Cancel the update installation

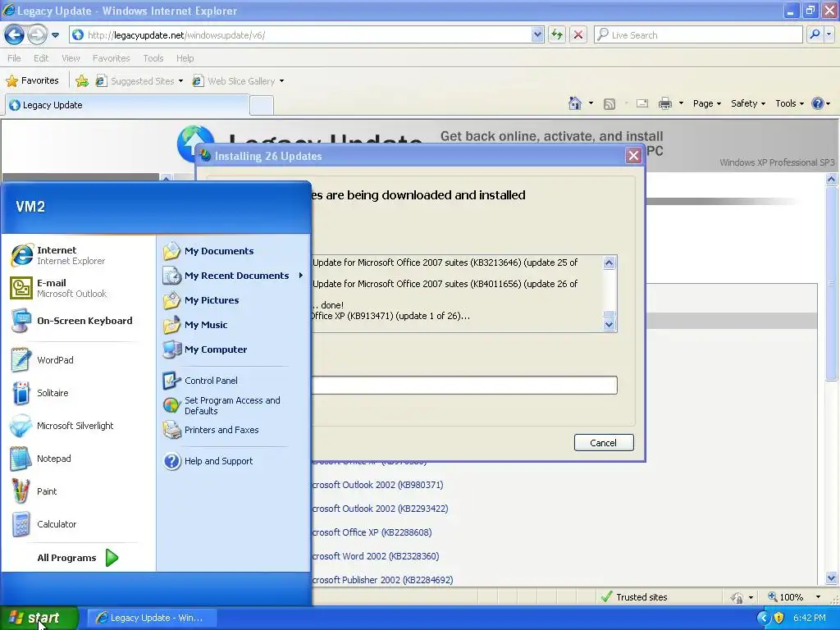coord(604,442)
